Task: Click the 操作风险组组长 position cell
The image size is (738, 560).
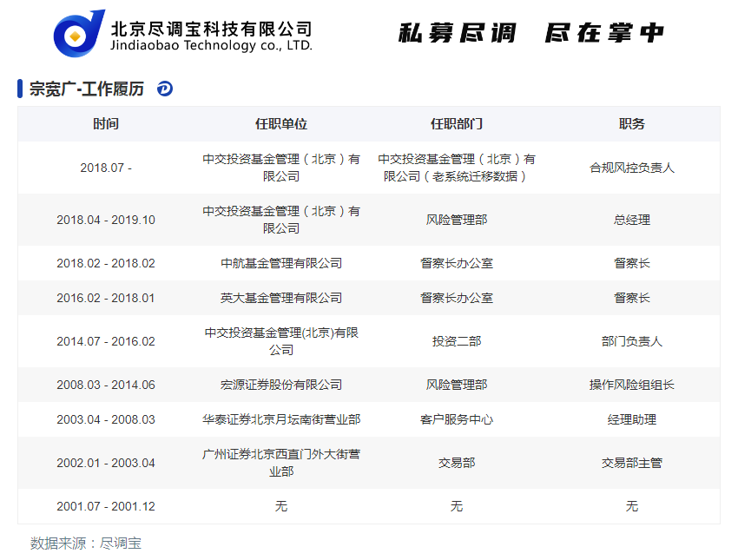Action: (x=632, y=385)
